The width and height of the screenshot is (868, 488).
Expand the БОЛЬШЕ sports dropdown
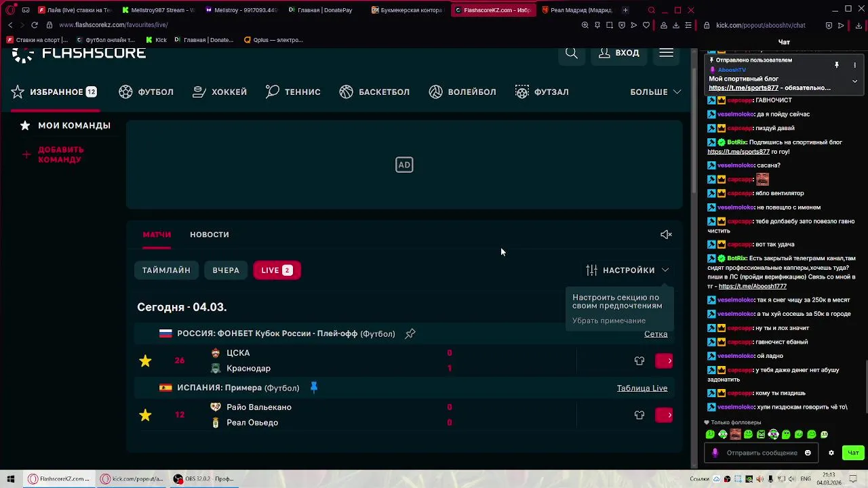[655, 92]
